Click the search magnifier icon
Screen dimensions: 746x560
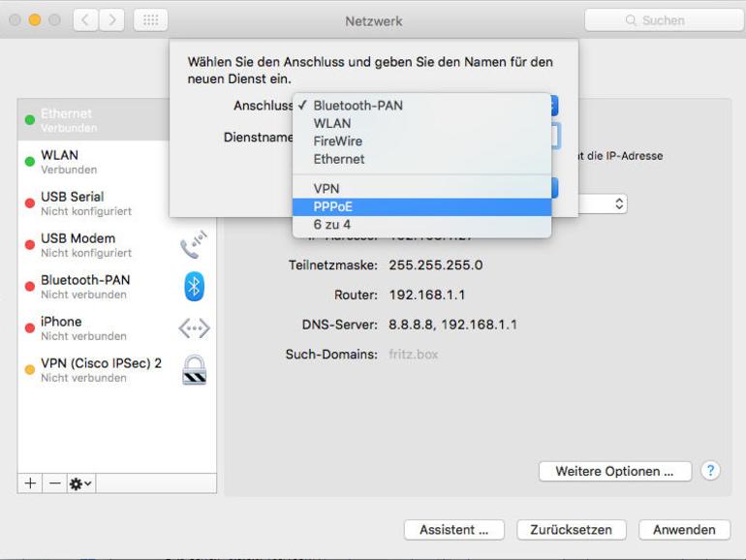(631, 20)
